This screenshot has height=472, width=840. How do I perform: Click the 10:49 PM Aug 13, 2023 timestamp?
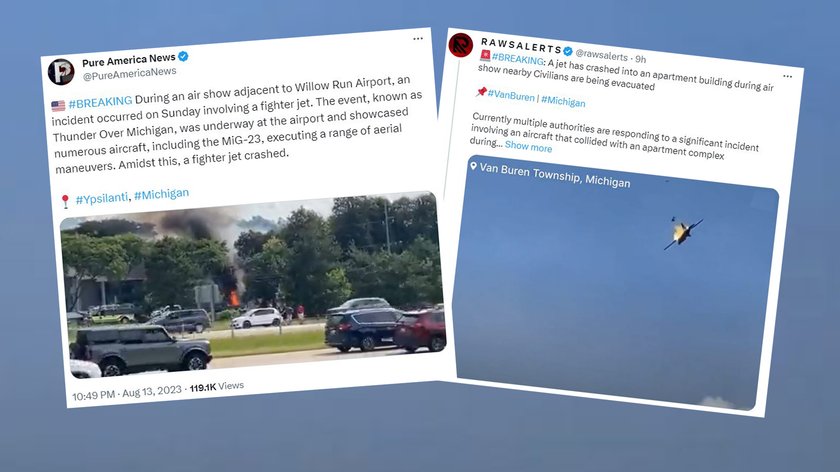(x=127, y=393)
